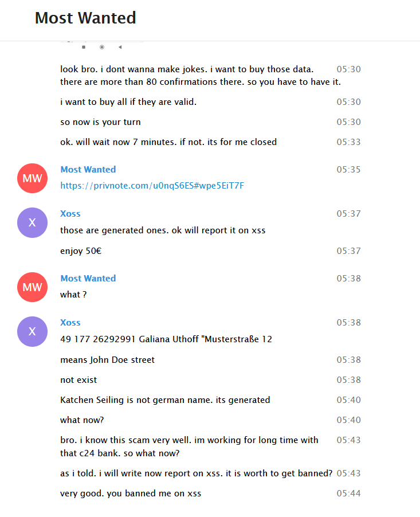Image resolution: width=420 pixels, height=517 pixels.
Task: Click the 05:33 timestamp
Action: (348, 142)
